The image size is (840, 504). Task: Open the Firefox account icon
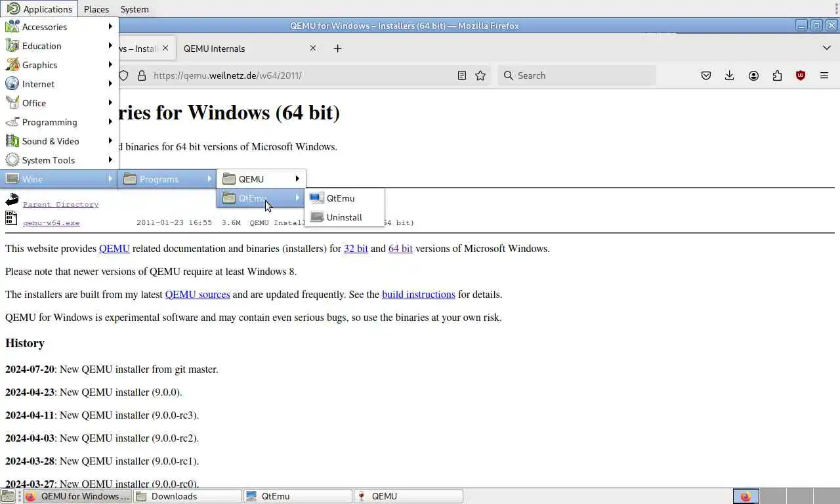click(x=753, y=75)
